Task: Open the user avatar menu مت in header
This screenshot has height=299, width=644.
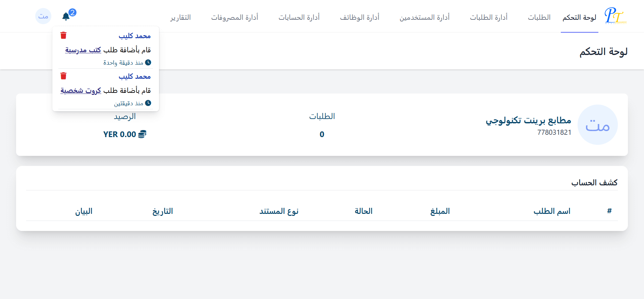Action: coord(43,16)
